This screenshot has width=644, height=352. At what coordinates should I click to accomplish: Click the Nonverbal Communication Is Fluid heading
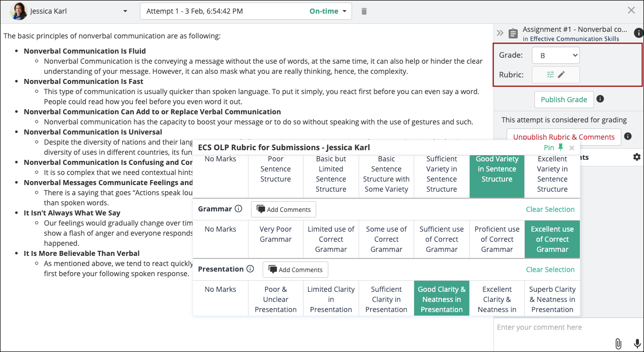[85, 51]
